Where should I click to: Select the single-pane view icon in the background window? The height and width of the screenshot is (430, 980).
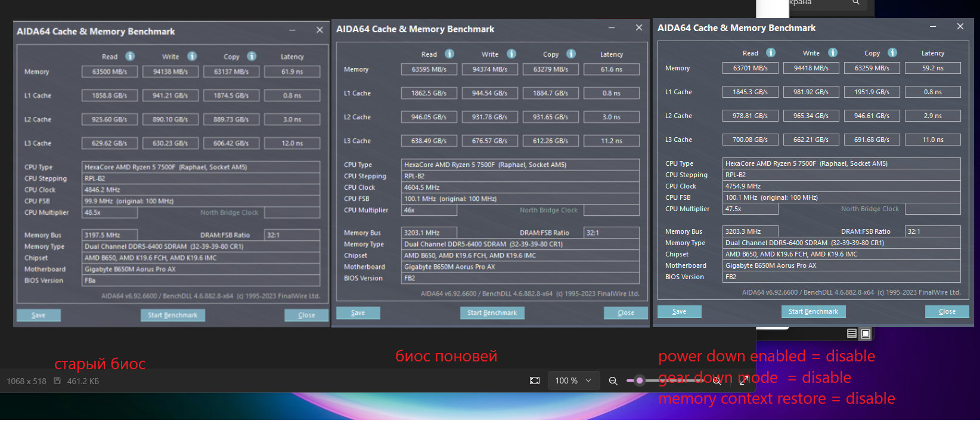tap(866, 333)
